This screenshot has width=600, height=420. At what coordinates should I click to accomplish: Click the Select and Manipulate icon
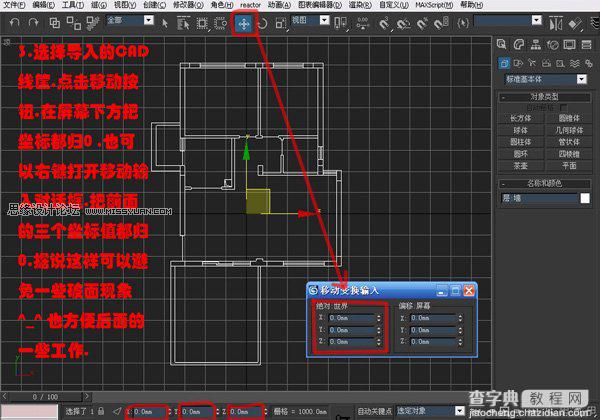click(363, 23)
